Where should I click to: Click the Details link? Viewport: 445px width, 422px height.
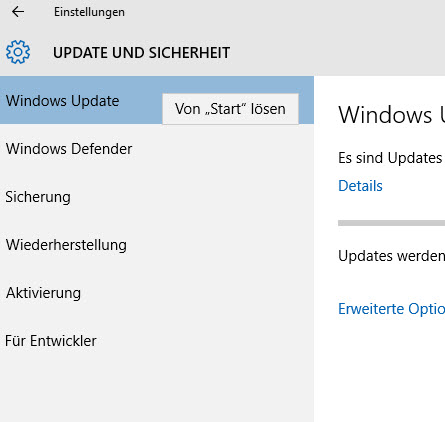pyautogui.click(x=360, y=186)
